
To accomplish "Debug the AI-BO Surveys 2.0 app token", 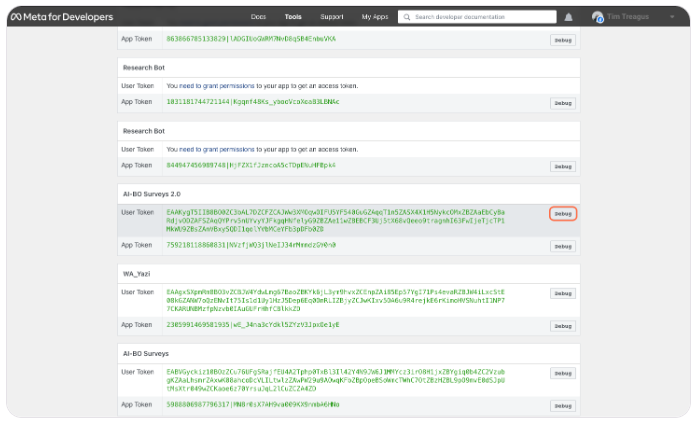I will (562, 246).
